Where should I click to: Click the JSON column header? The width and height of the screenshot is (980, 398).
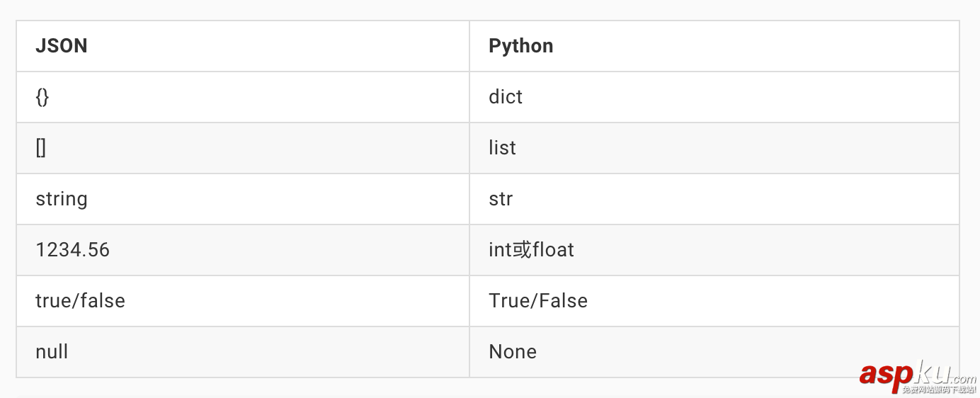click(62, 46)
